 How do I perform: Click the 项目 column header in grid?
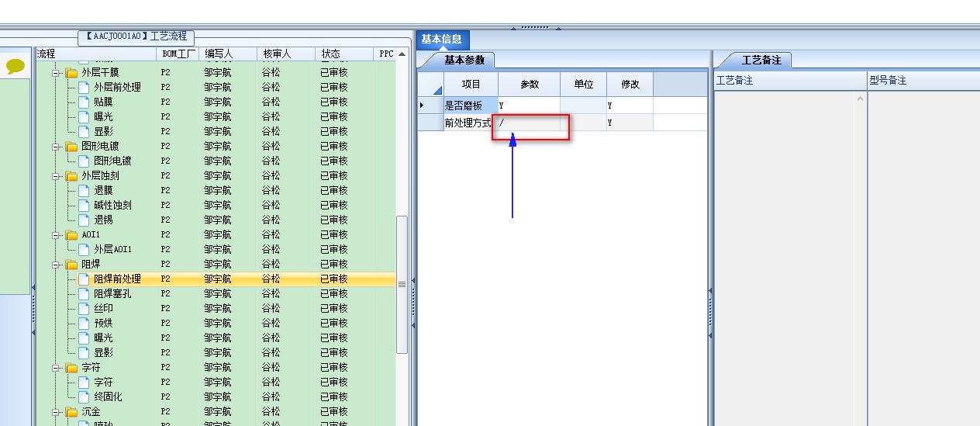click(x=471, y=84)
